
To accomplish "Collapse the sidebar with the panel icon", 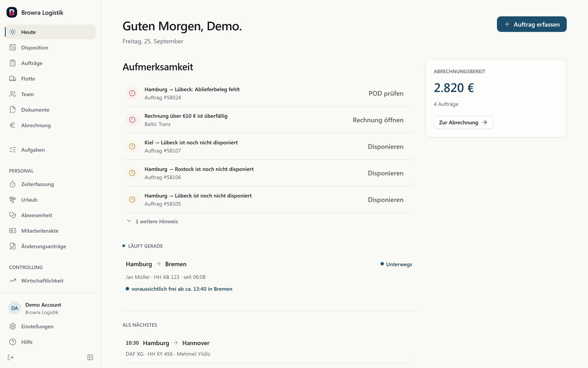I will [x=90, y=357].
